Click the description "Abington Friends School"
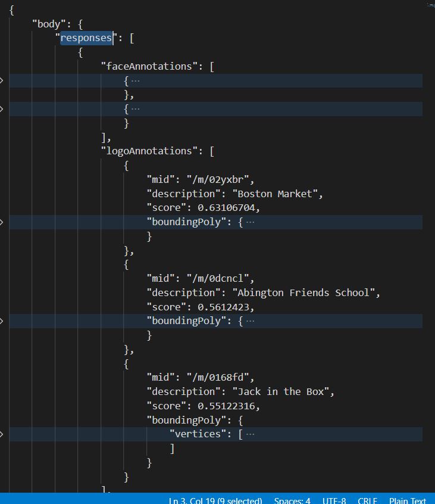The height and width of the screenshot is (504, 435). [303, 293]
